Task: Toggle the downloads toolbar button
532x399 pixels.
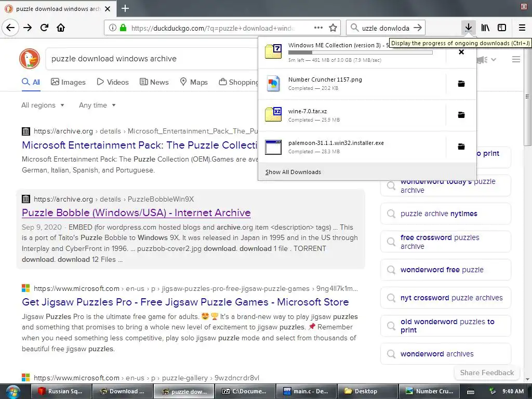Action: click(x=468, y=28)
